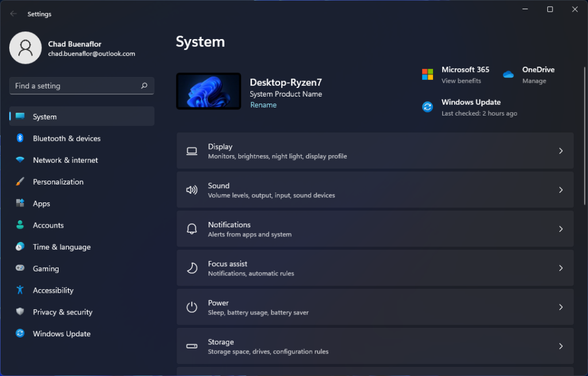Click the Windows Update sync icon at top right
Screen dimensions: 588x376
pyautogui.click(x=427, y=107)
